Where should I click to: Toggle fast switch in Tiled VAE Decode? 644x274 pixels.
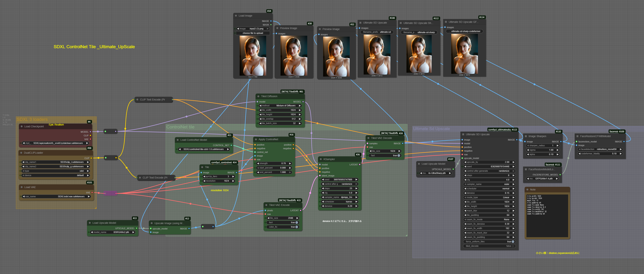coord(398,155)
